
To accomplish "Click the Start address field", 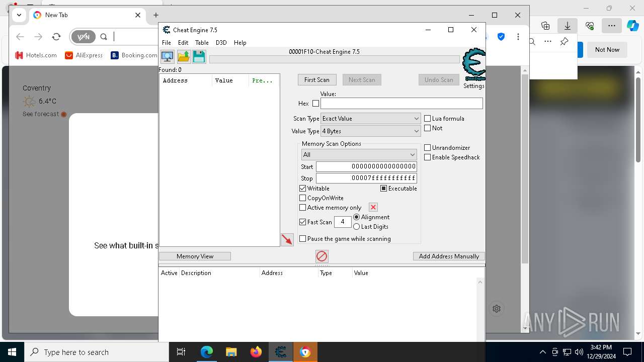I will [x=366, y=166].
